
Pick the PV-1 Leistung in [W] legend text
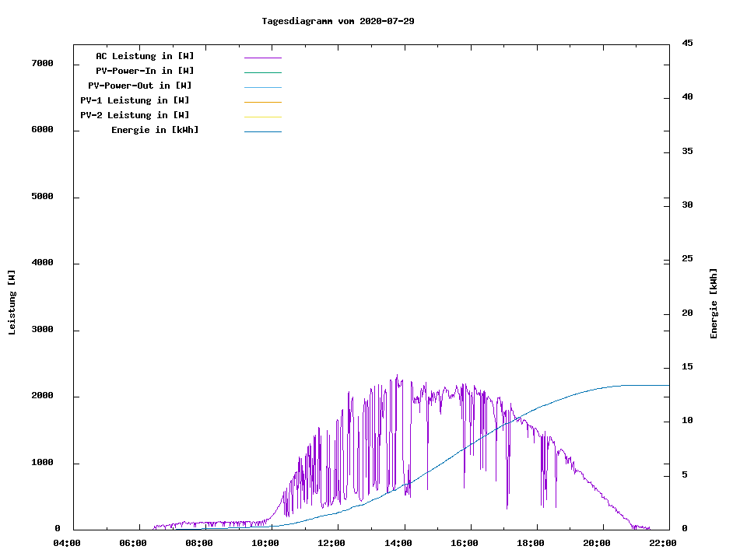(x=135, y=100)
